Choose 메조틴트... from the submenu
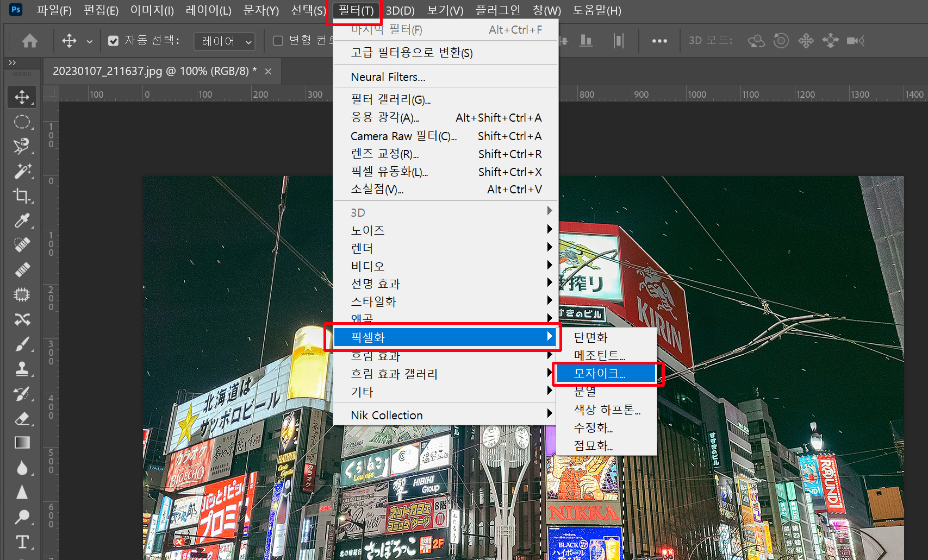 tap(606, 355)
